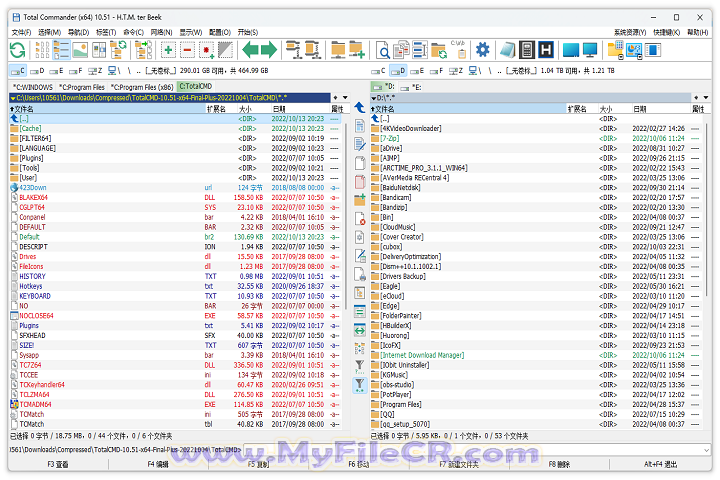Select drive E in left drive bar
Screen dimensions: 720x480
pyautogui.click(x=56, y=71)
